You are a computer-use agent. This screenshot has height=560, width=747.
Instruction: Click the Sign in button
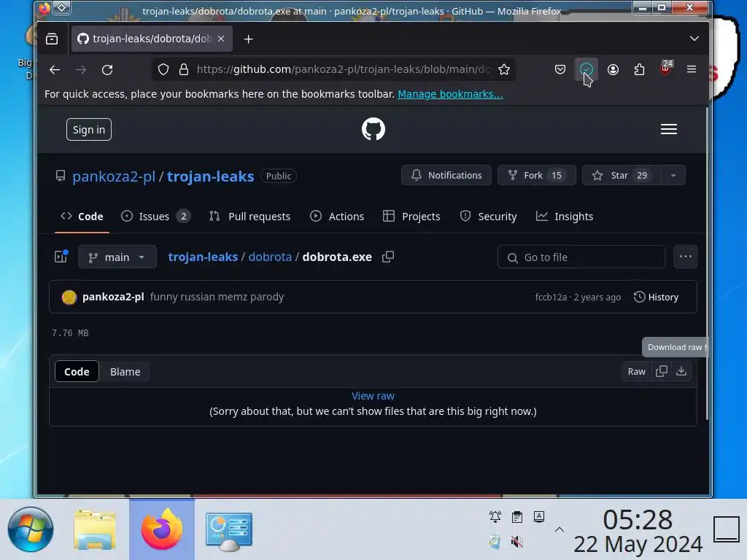[x=88, y=130]
